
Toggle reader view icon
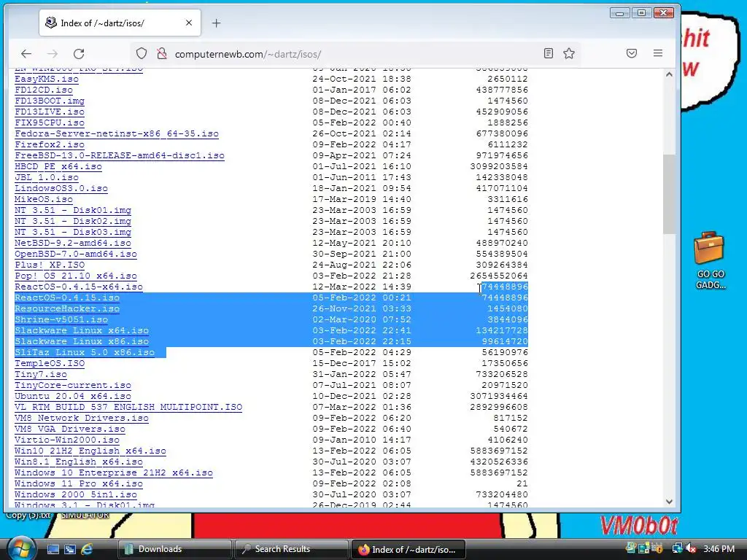pyautogui.click(x=549, y=53)
